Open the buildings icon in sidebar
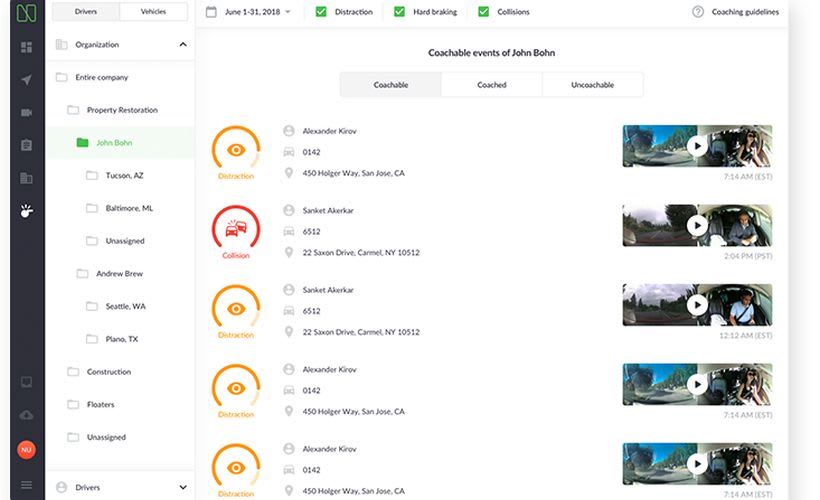 pyautogui.click(x=26, y=178)
